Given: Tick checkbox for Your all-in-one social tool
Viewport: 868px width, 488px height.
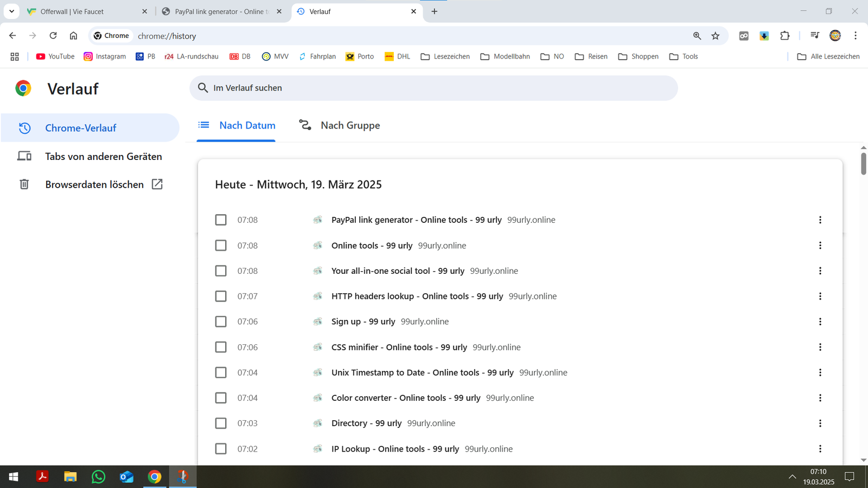Looking at the screenshot, I should click(x=221, y=271).
